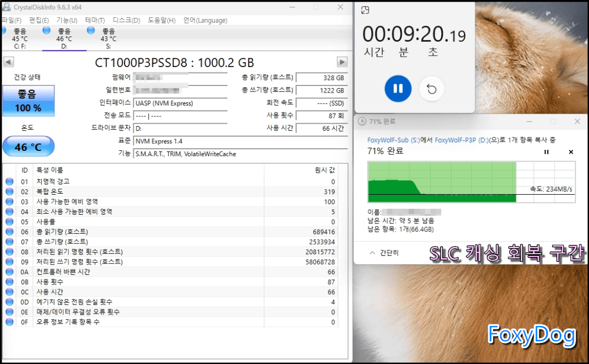Screen dimensions: 589x364
Task: Click status icon of row 06 총 읽기량
Action: tap(10, 231)
